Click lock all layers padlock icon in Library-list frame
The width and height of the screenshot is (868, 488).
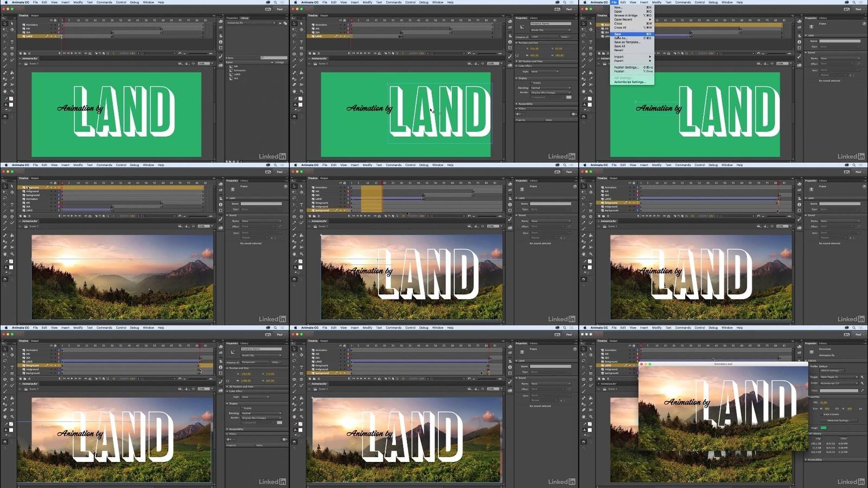(x=55, y=20)
